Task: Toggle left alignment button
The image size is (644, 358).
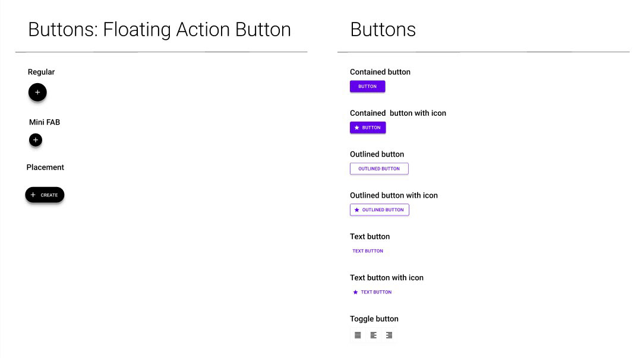Action: click(373, 335)
